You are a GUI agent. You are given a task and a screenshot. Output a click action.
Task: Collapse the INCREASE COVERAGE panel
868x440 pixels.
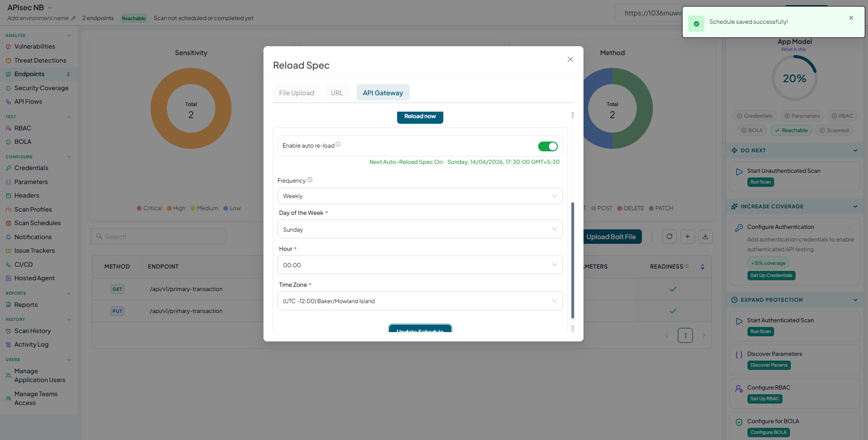pyautogui.click(x=855, y=206)
